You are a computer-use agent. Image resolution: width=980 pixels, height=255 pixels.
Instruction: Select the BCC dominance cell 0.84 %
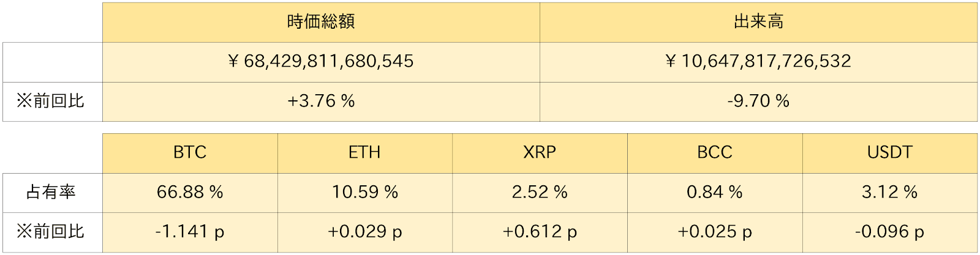tap(715, 192)
